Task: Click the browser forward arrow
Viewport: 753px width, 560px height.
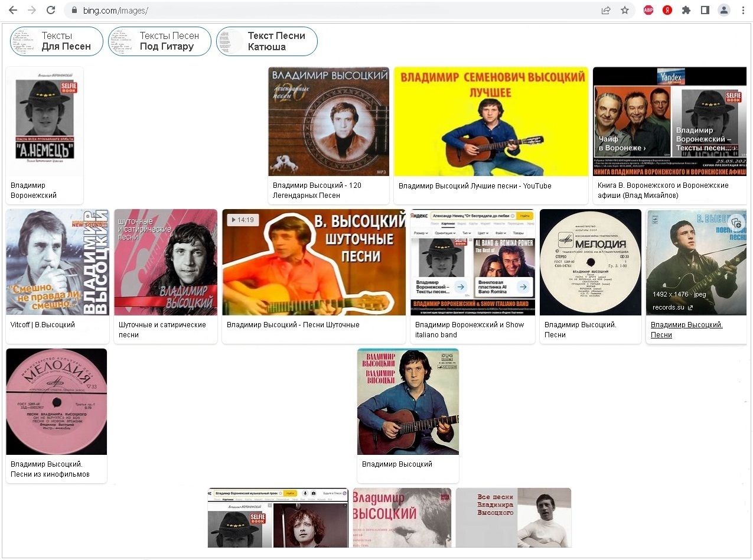Action: tap(32, 10)
